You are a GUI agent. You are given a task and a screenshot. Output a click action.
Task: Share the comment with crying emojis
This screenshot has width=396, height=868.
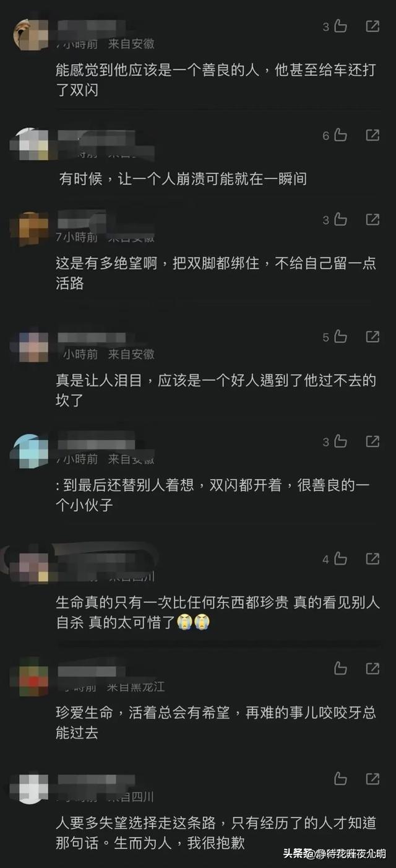pyautogui.click(x=372, y=558)
